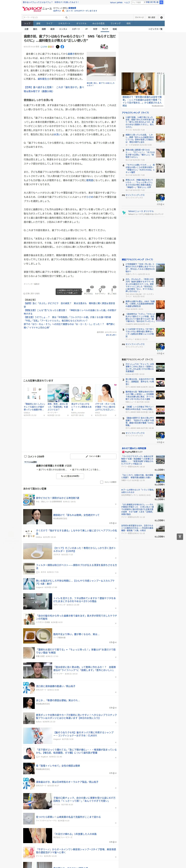Select the トップ tab
186x868 pixels.
[27, 24]
